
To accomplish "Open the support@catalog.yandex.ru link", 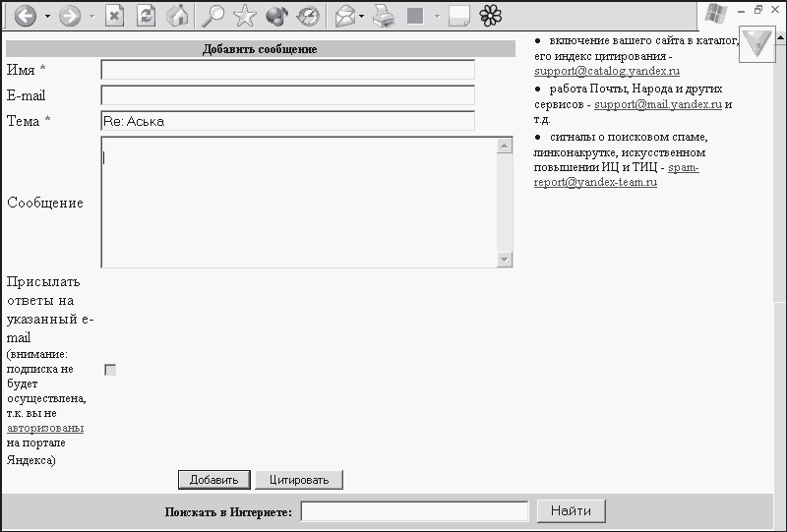I will point(607,71).
